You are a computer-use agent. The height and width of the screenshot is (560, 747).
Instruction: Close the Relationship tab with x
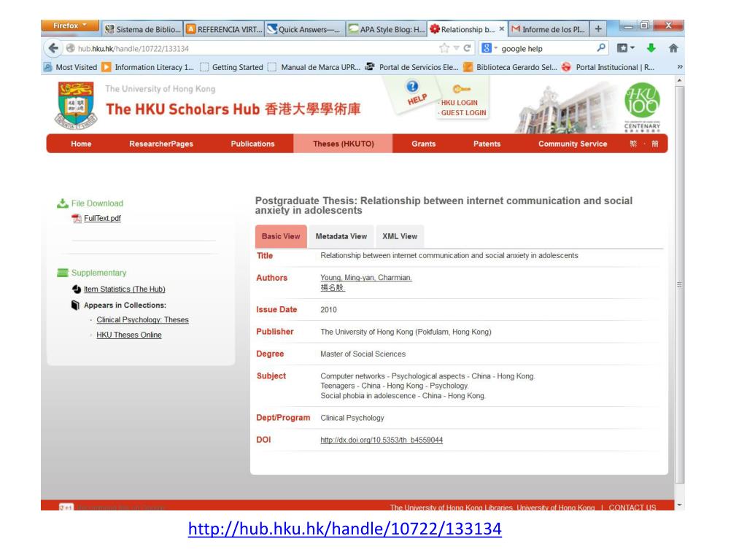pyautogui.click(x=502, y=29)
